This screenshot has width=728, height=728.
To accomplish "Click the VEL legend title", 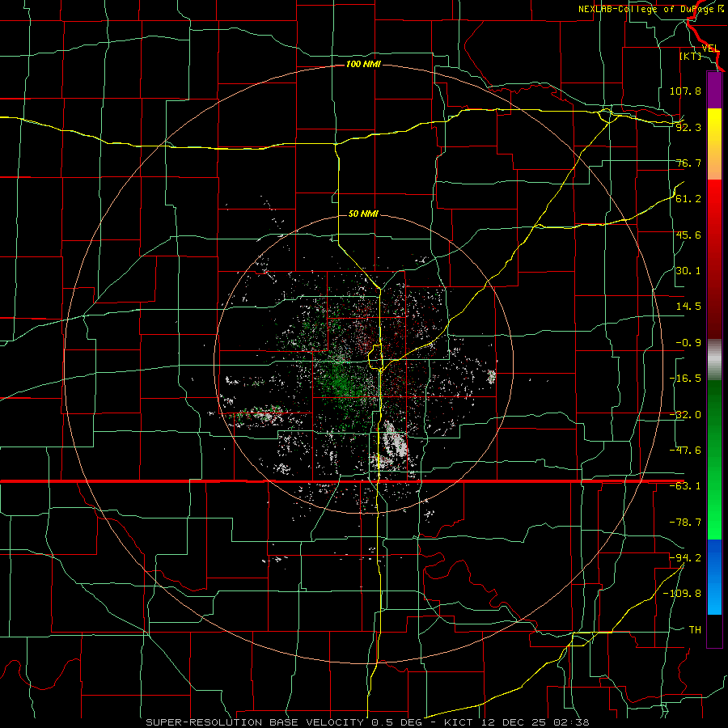I will coord(710,49).
